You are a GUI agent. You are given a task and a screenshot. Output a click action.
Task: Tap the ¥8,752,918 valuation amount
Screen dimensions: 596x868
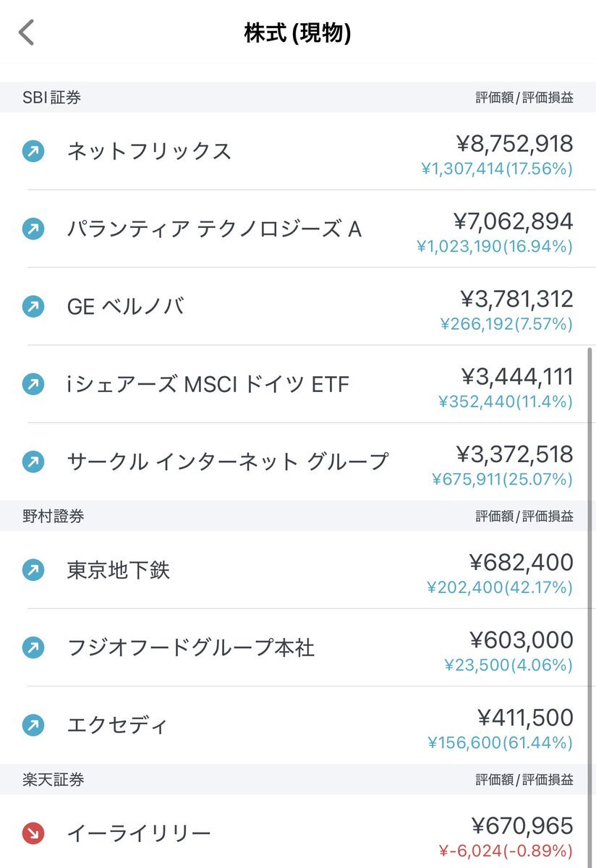coord(515,143)
